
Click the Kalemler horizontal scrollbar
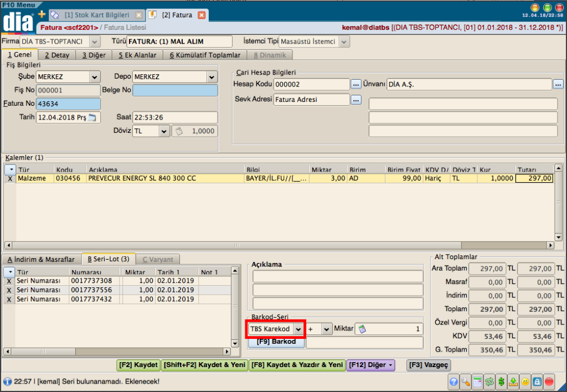click(237, 245)
